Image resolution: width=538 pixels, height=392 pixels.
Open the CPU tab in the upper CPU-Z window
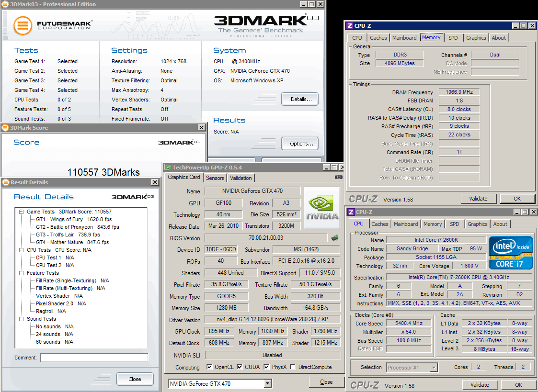(357, 38)
